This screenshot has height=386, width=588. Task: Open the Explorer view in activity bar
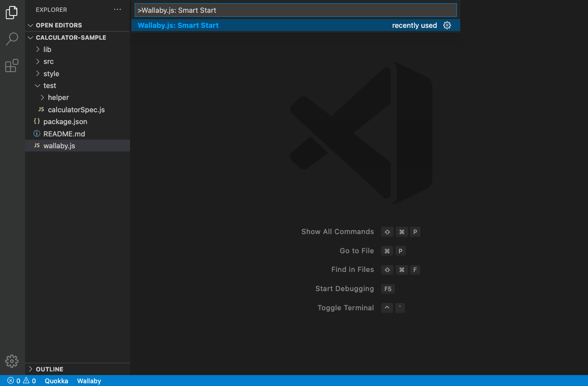(12, 12)
